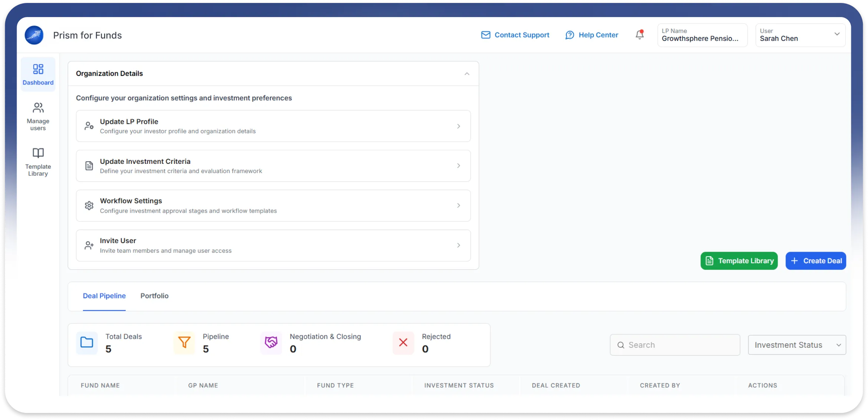
Task: Switch to the Portfolio tab
Action: [x=154, y=296]
